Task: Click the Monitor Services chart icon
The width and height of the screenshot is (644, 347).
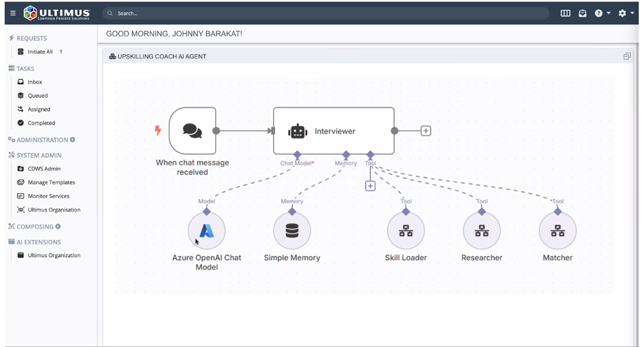Action: point(20,195)
